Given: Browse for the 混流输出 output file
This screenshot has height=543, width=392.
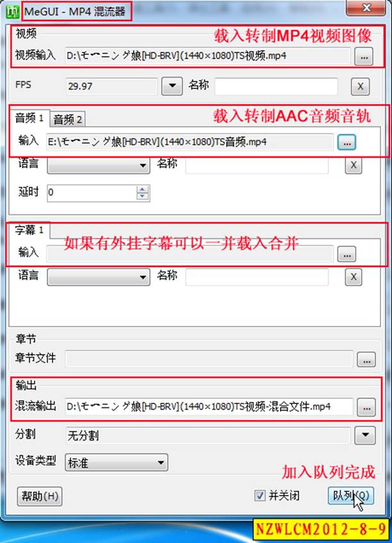Looking at the screenshot, I should click(366, 407).
